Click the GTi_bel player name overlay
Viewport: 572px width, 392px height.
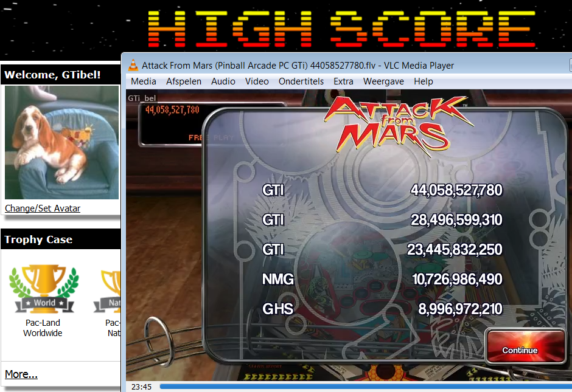[x=142, y=98]
